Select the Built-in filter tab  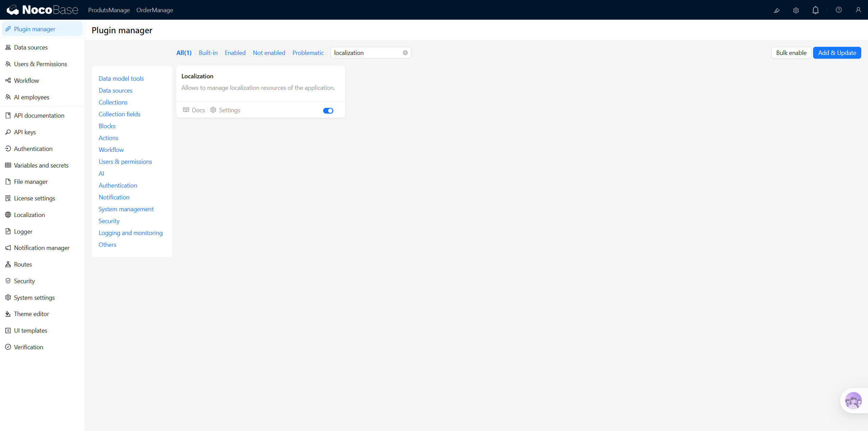208,53
